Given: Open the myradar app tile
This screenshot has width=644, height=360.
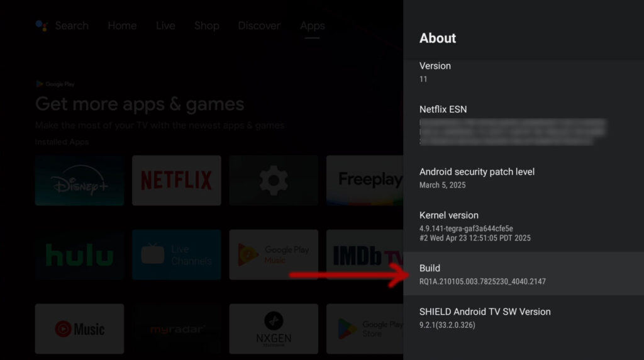Looking at the screenshot, I should (x=176, y=329).
